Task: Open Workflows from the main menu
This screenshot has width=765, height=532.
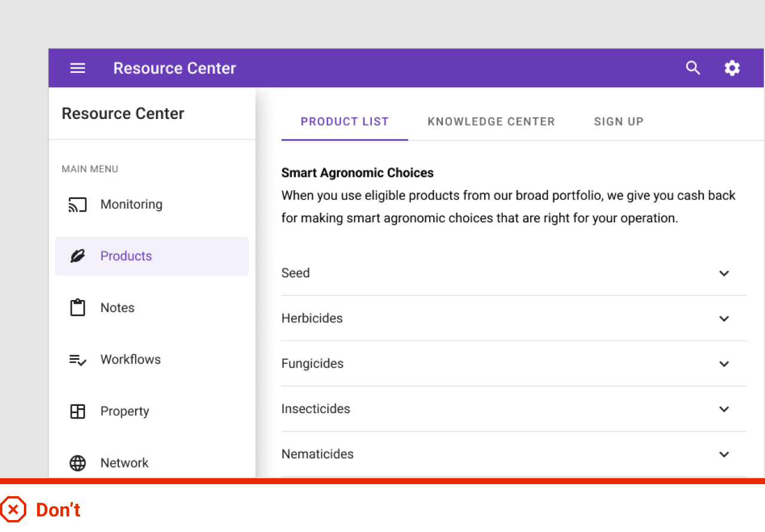Action: 130,360
